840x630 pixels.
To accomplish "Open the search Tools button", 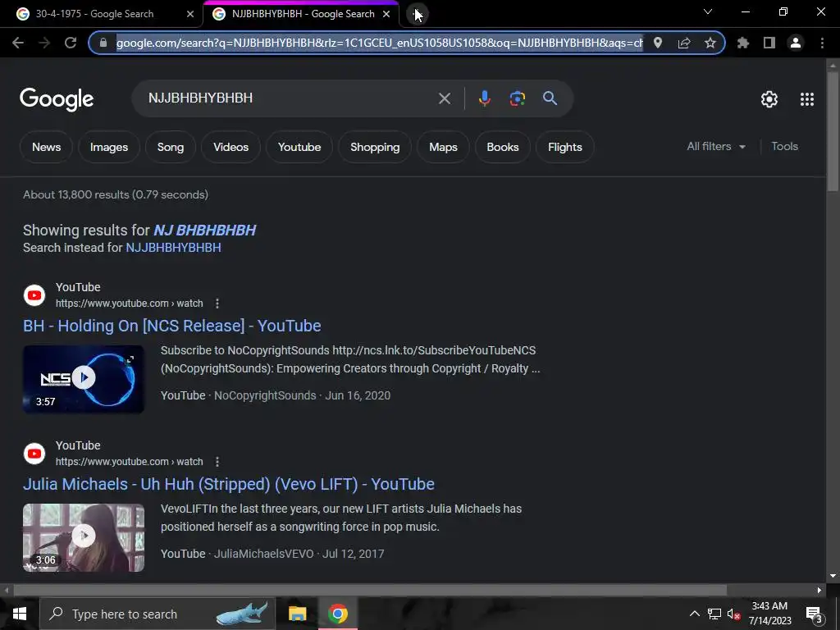I will tap(784, 146).
